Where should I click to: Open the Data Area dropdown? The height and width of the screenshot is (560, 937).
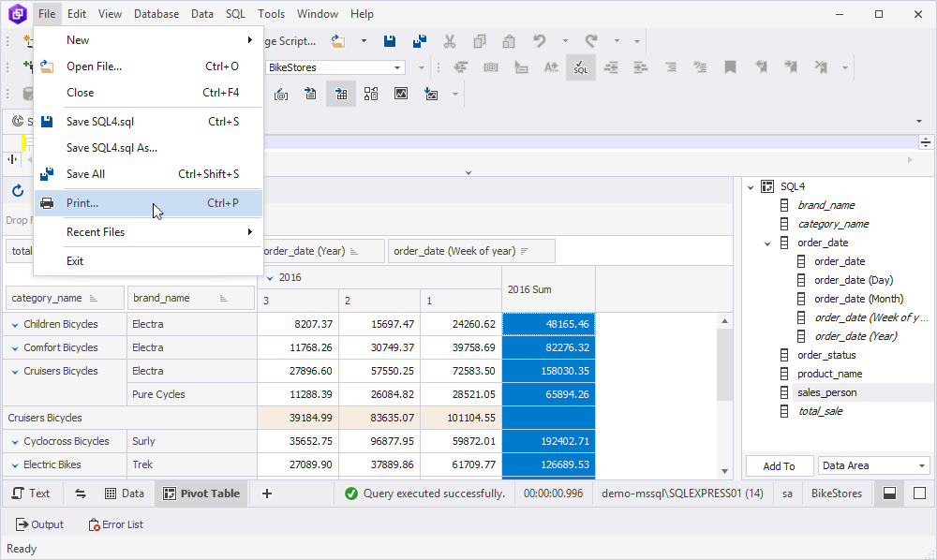873,465
